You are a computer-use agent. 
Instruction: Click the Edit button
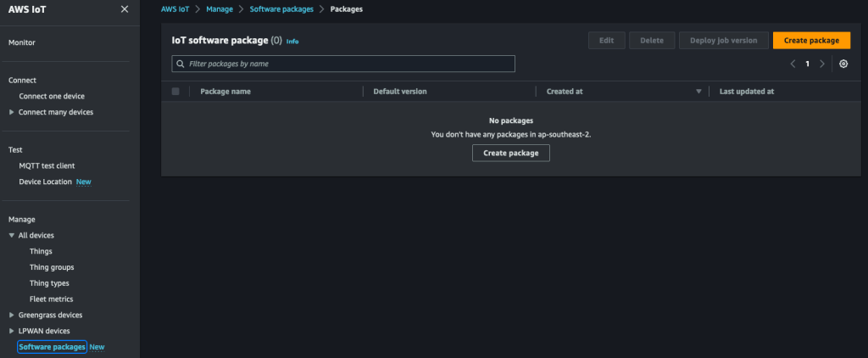click(607, 41)
